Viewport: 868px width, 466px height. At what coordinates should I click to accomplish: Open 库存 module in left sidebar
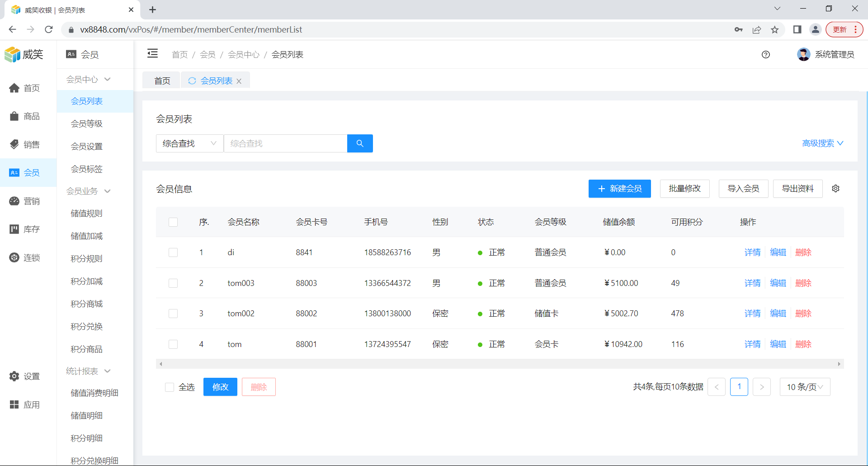pyautogui.click(x=25, y=229)
